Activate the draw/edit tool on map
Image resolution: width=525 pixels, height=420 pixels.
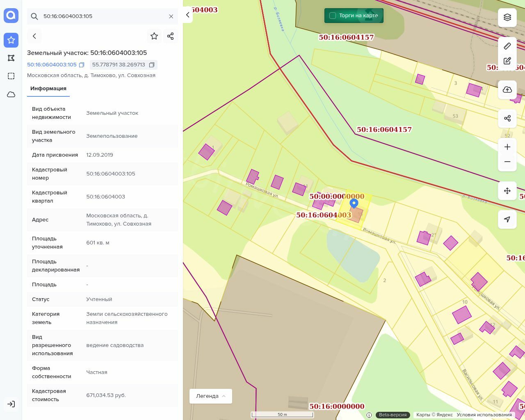tap(507, 61)
